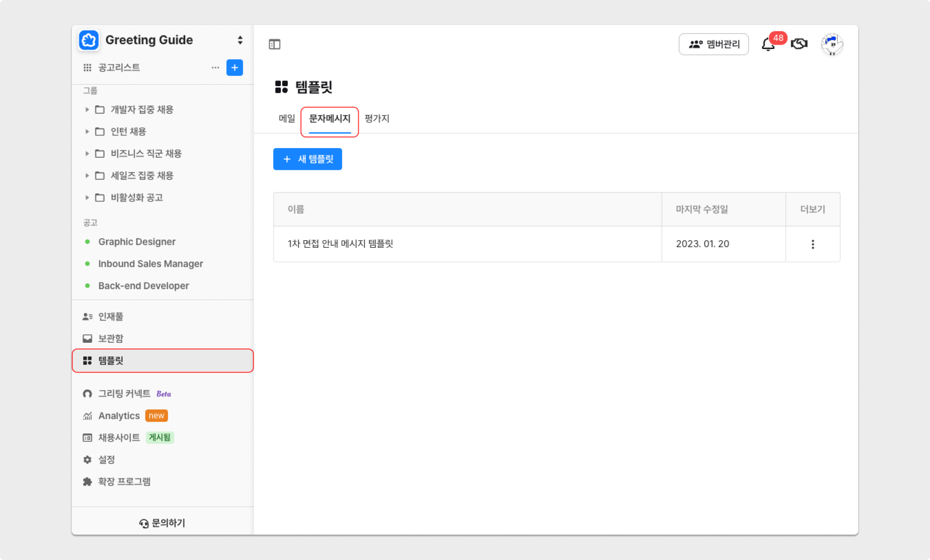Click the blue plus button beside 공고리스트
Viewport: 930px width, 560px height.
coord(235,68)
